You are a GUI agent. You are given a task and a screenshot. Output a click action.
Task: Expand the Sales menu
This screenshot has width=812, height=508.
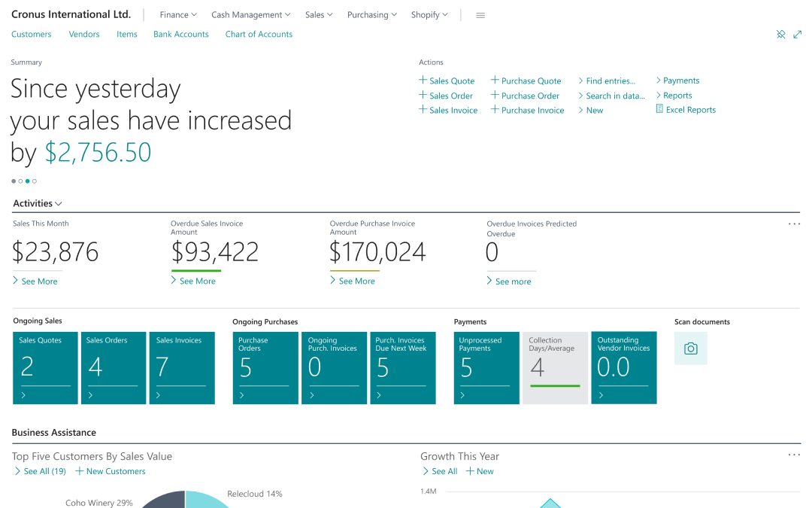tap(319, 14)
